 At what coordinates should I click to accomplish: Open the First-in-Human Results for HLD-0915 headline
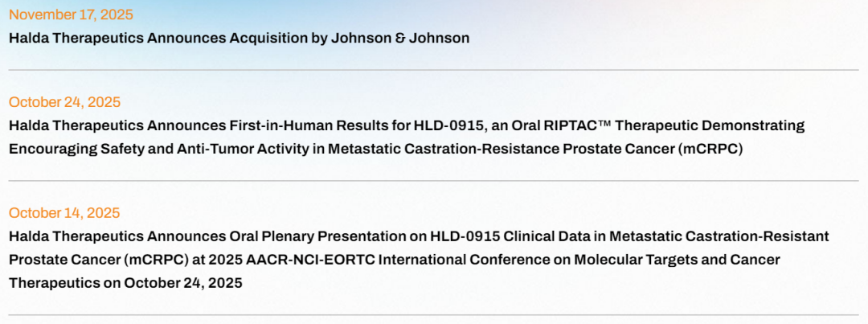[x=406, y=125]
